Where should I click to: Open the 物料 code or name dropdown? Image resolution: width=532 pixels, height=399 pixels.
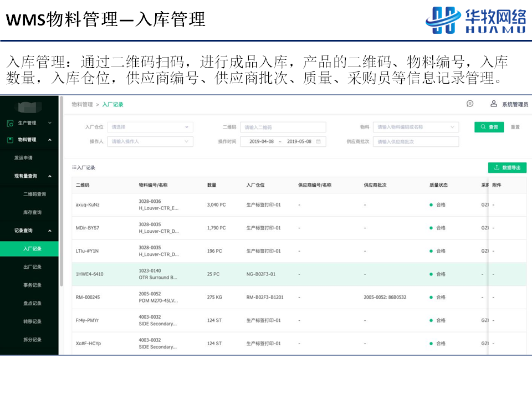pos(416,127)
